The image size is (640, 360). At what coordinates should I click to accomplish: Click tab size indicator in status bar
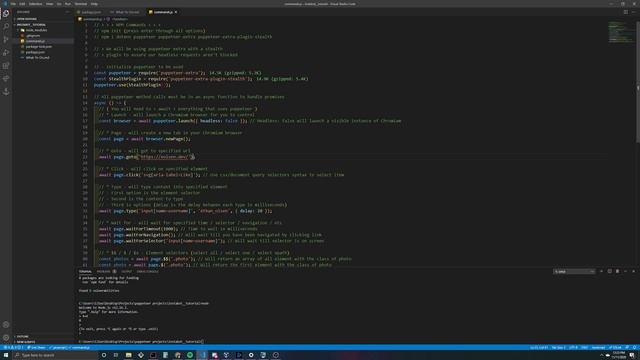[558, 348]
